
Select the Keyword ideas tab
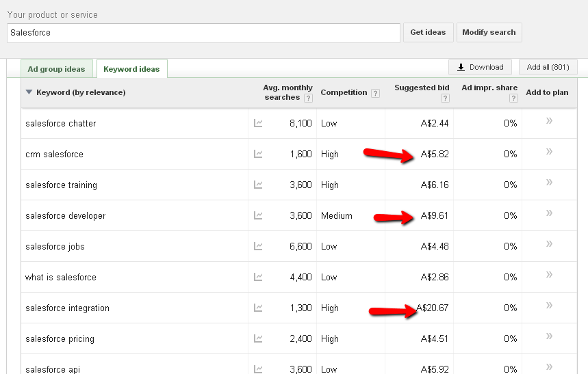point(131,69)
